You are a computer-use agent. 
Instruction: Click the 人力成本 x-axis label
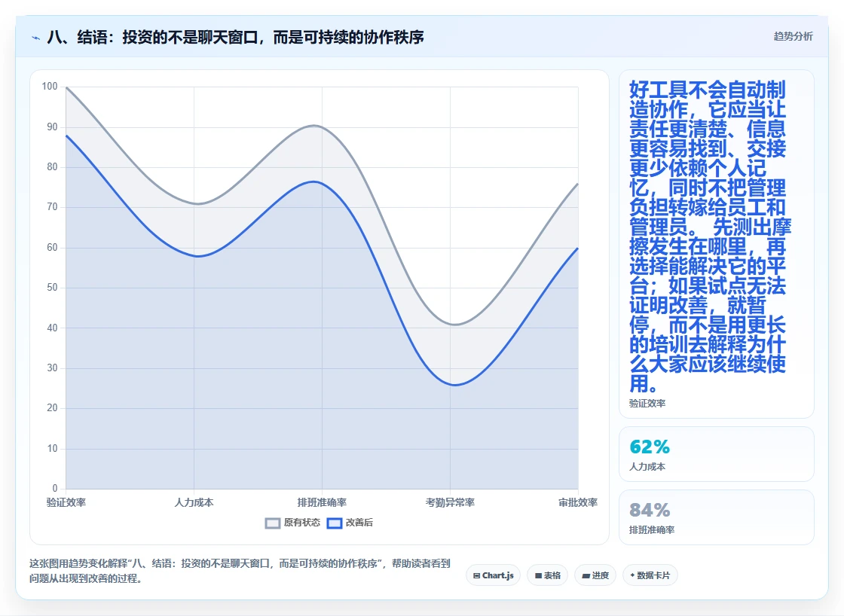pos(194,502)
